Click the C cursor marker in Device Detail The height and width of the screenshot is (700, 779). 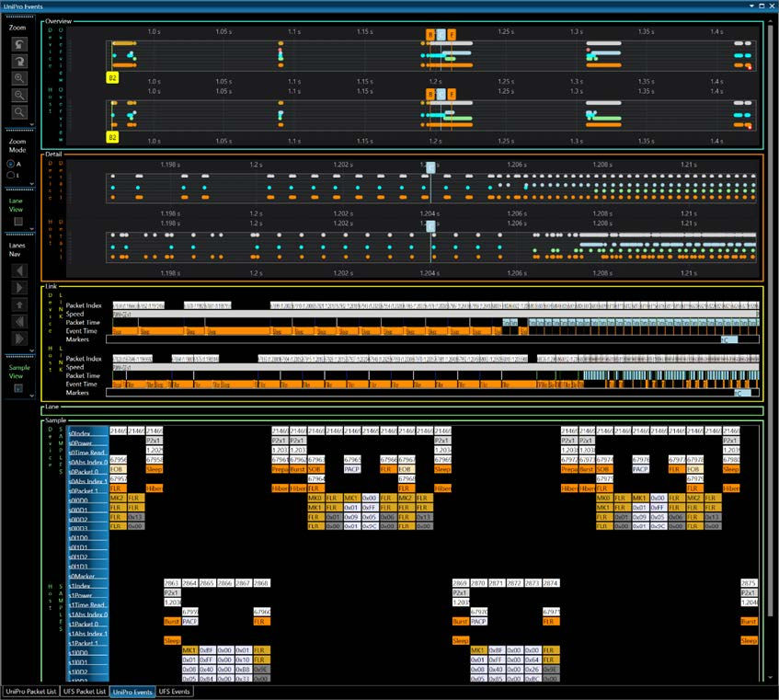(x=430, y=167)
